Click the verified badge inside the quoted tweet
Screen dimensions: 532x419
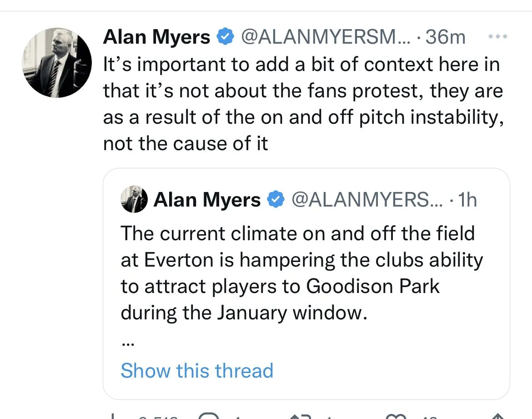(275, 200)
